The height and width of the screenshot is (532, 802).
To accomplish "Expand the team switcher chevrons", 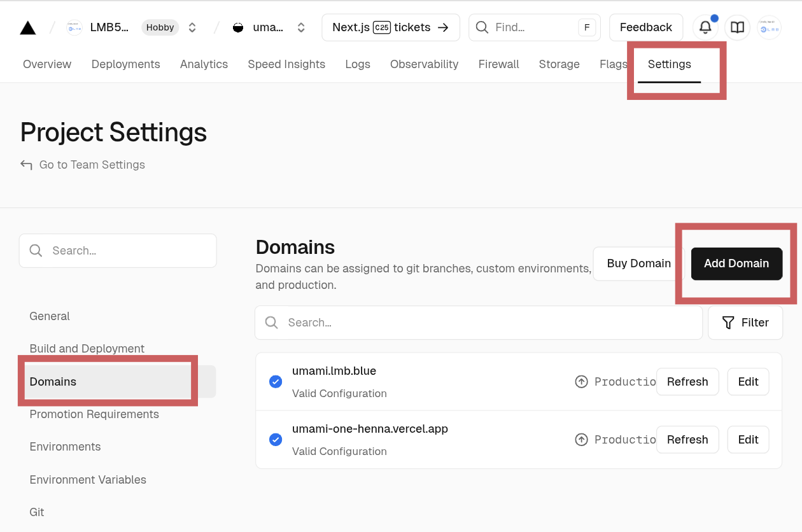I will (192, 27).
